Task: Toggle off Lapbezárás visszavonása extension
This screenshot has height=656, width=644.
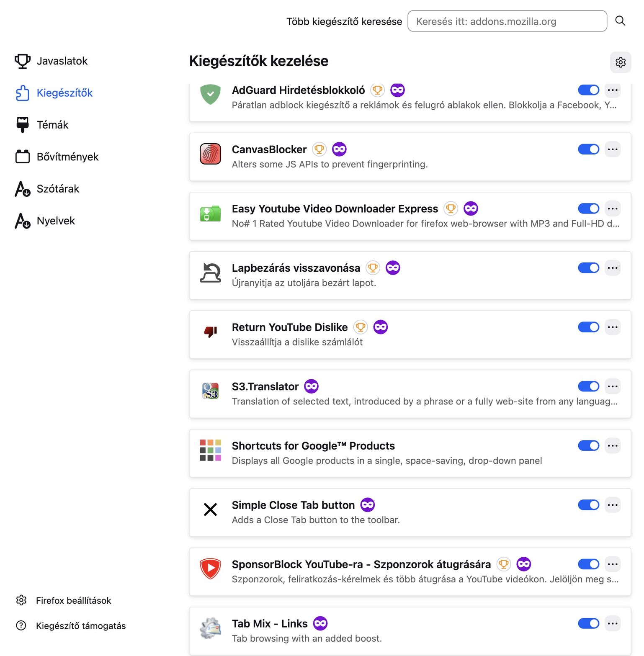Action: tap(588, 268)
